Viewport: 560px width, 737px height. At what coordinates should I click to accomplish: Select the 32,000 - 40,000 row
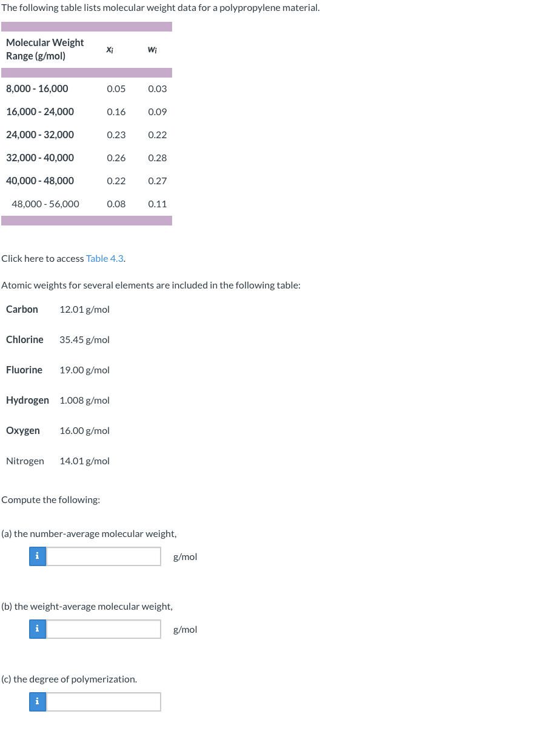(39, 158)
